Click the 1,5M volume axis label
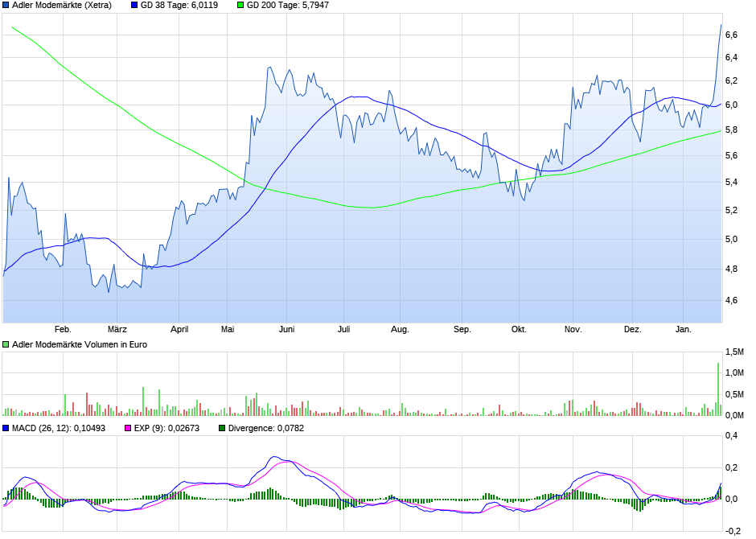The height and width of the screenshot is (539, 756). point(733,352)
